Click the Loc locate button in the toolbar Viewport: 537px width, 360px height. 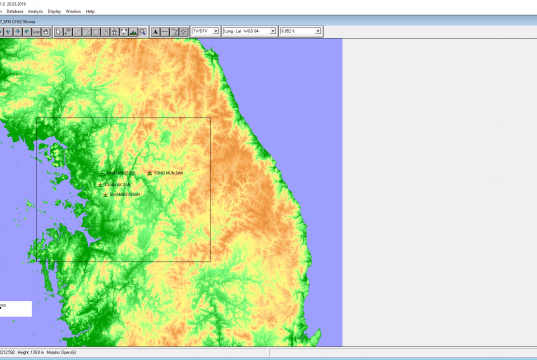36,32
